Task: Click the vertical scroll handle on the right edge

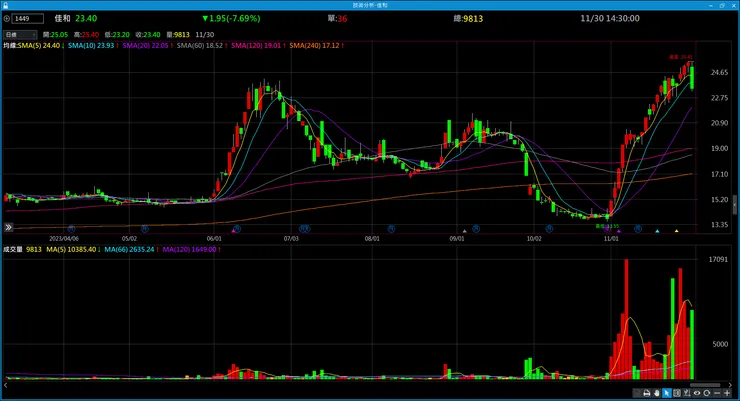Action: pyautogui.click(x=734, y=205)
